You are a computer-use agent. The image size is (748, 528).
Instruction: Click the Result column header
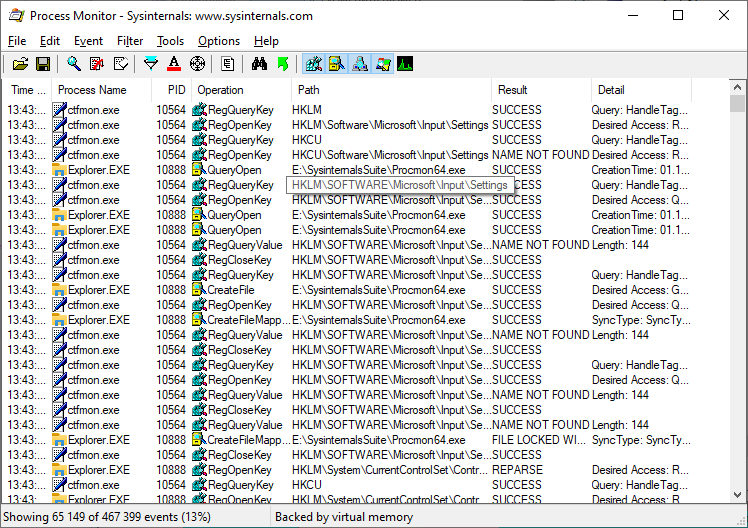[x=541, y=90]
